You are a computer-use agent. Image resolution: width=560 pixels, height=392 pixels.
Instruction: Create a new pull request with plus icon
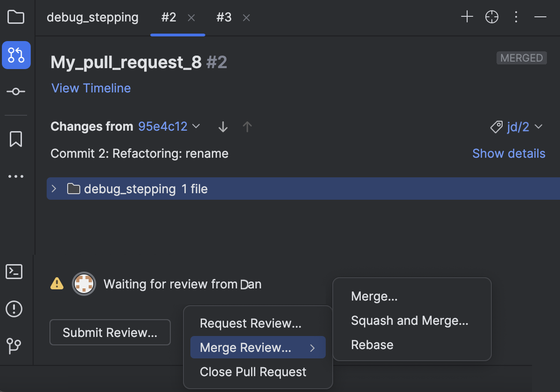[467, 17]
